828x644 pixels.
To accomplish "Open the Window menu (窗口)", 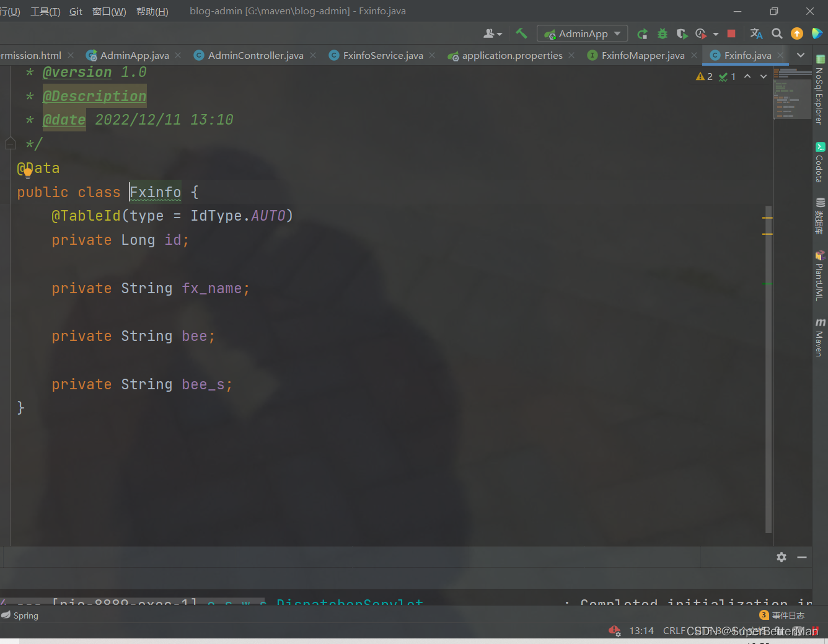I will coord(109,11).
